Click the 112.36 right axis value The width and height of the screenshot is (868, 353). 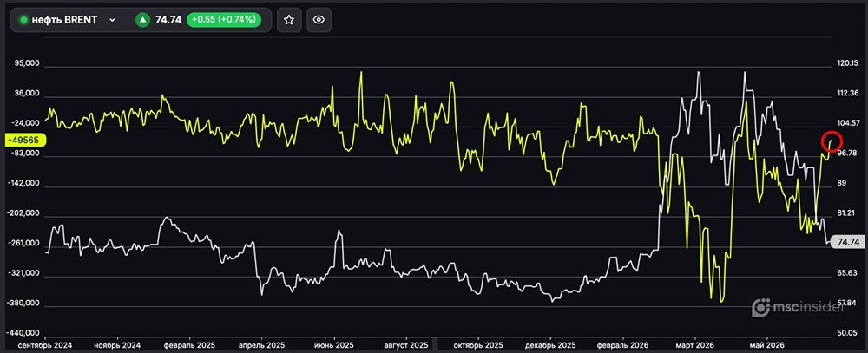pyautogui.click(x=848, y=93)
